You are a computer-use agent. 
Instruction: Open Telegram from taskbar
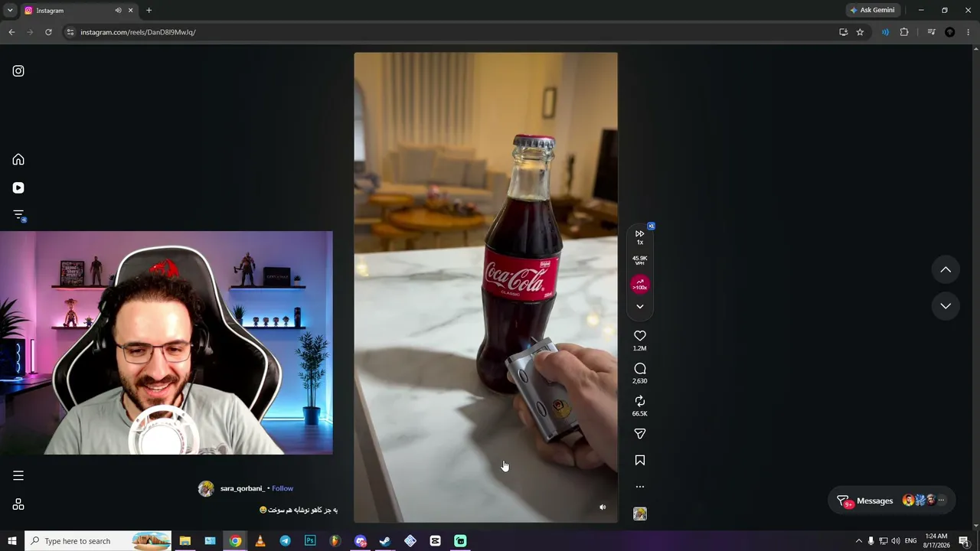285,541
